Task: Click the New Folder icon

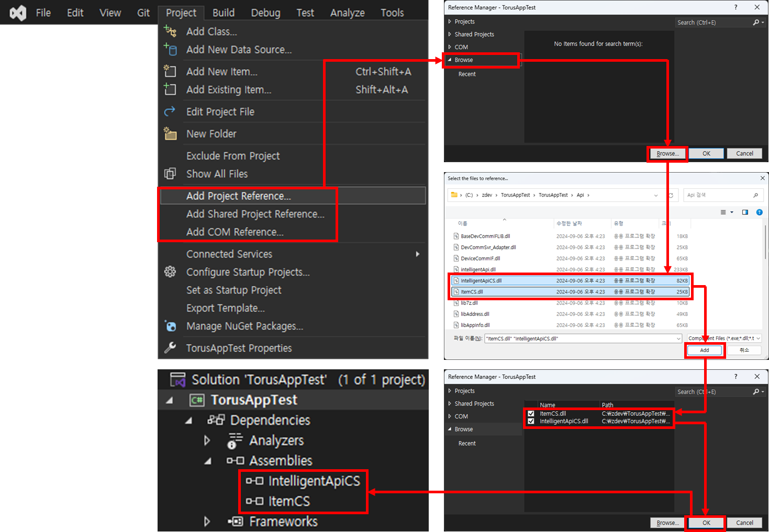Action: tap(170, 133)
